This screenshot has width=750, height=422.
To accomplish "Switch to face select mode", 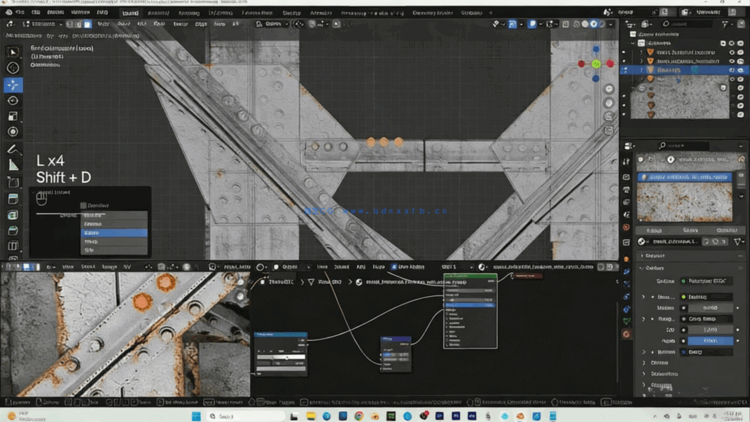I will pyautogui.click(x=88, y=24).
